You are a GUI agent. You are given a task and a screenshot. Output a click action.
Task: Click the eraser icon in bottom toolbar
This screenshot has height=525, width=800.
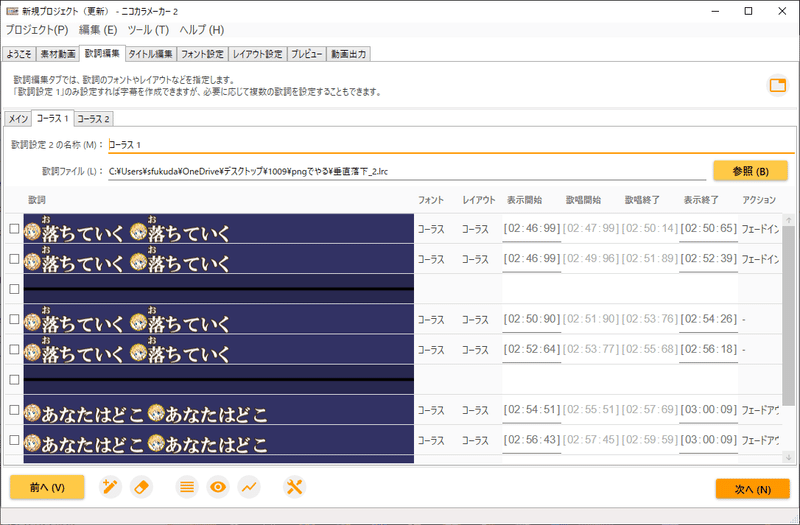coord(141,487)
